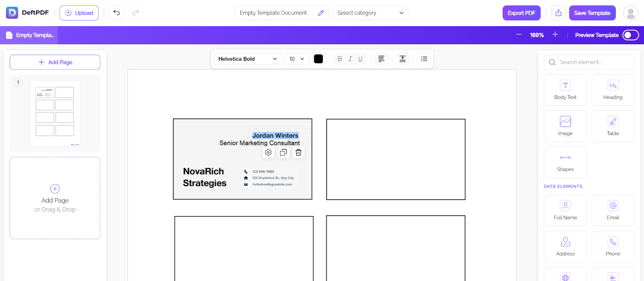Click the DeftPDF logo
Image resolution: width=644 pixels, height=281 pixels.
[x=27, y=13]
